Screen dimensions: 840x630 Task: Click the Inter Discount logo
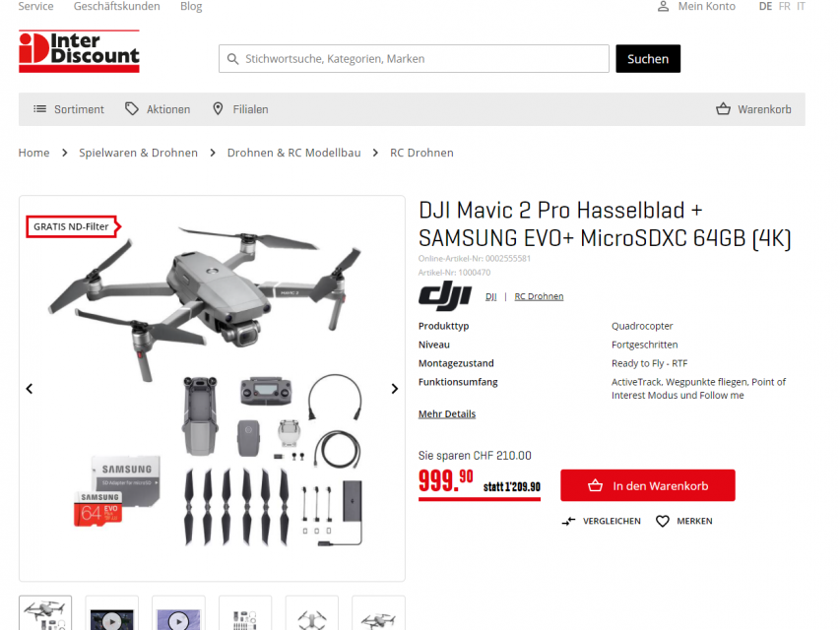point(80,51)
